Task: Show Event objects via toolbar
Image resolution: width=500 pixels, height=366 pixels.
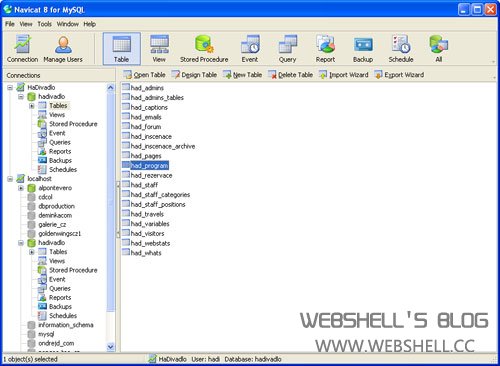Action: (x=250, y=49)
